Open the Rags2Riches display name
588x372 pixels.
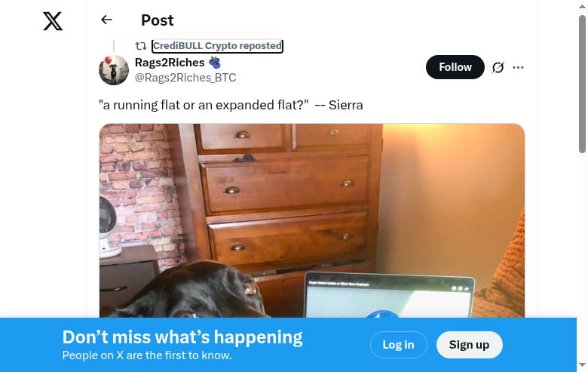170,63
